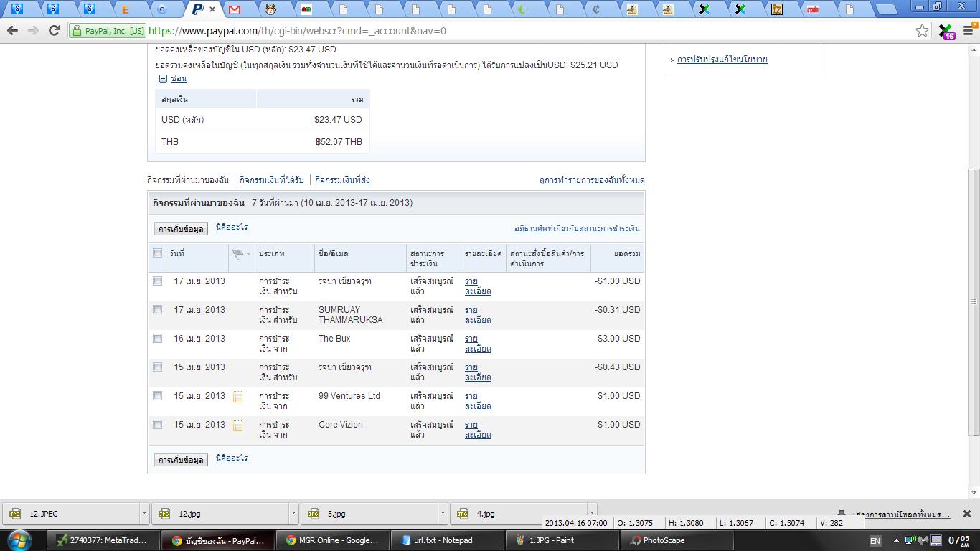Click the PayPal, Inc. [US] security badge
This screenshot has height=551, width=980.
(x=108, y=31)
